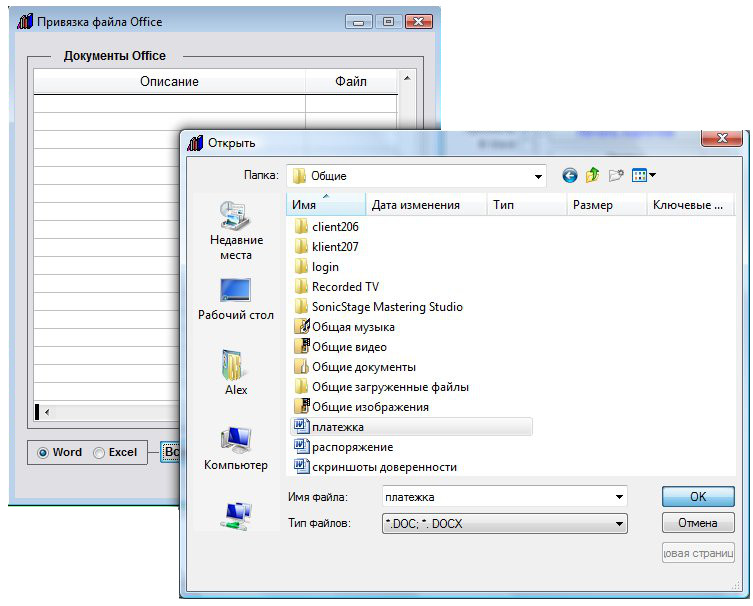
Task: Select the Excel radio button
Action: tap(98, 452)
